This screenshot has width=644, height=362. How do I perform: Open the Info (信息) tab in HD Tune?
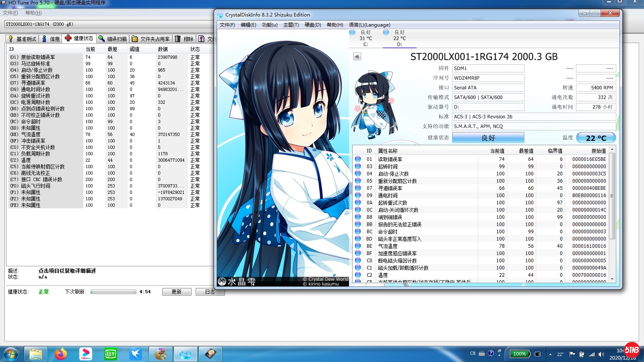[x=51, y=39]
